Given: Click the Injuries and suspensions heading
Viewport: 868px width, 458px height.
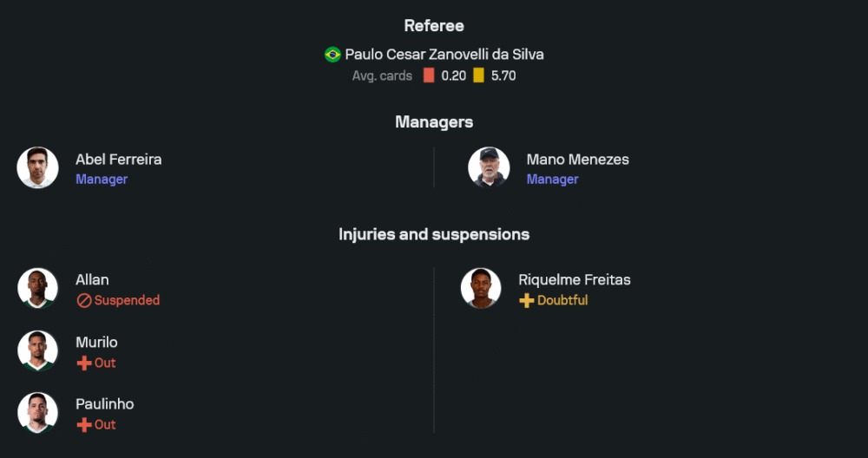Looking at the screenshot, I should [x=434, y=234].
